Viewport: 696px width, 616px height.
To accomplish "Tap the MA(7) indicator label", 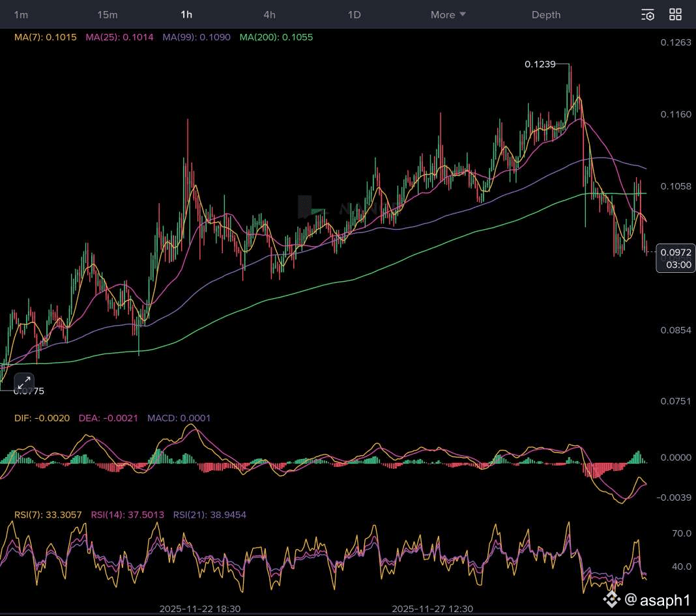I will pyautogui.click(x=45, y=37).
